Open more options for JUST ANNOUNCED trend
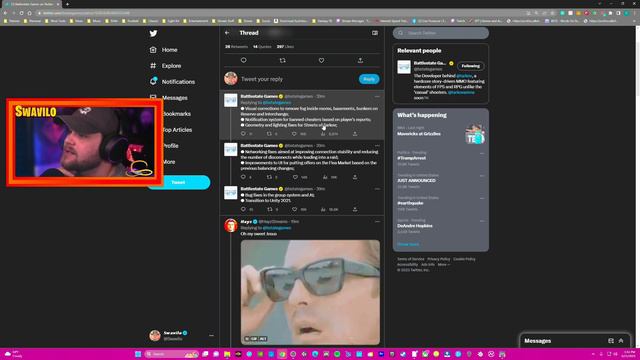This screenshot has width=640, height=360. (482, 176)
